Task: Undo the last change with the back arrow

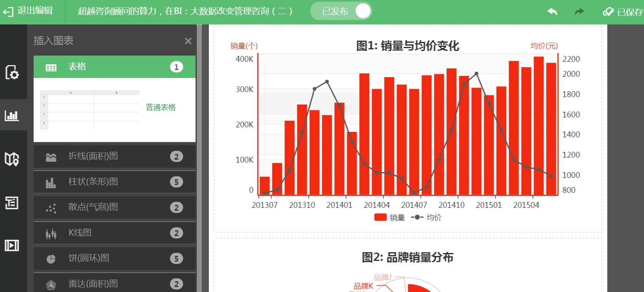Action: [552, 12]
